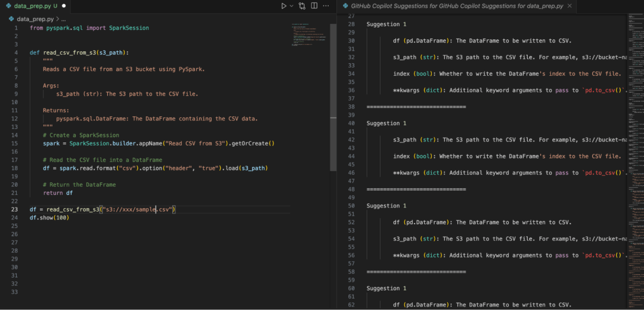
Task: Click the '# Return the DataFrame' comment
Action: click(79, 185)
